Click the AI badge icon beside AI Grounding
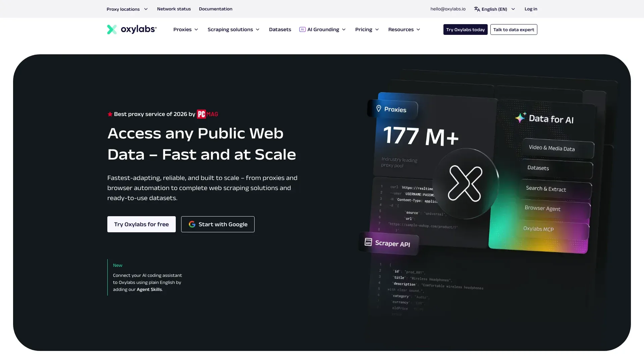This screenshot has height=362, width=644. [302, 29]
